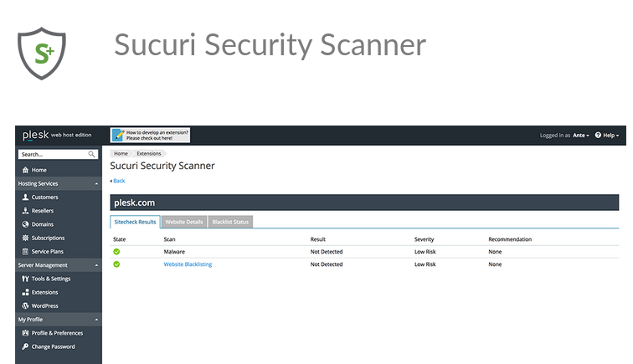Click the Domains globe icon

point(25,224)
